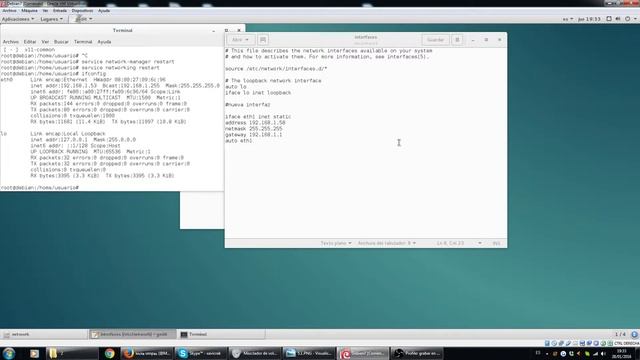Open Windows Media Player taskbar icon
Viewport: 640px width, 360px height.
pos(34,353)
